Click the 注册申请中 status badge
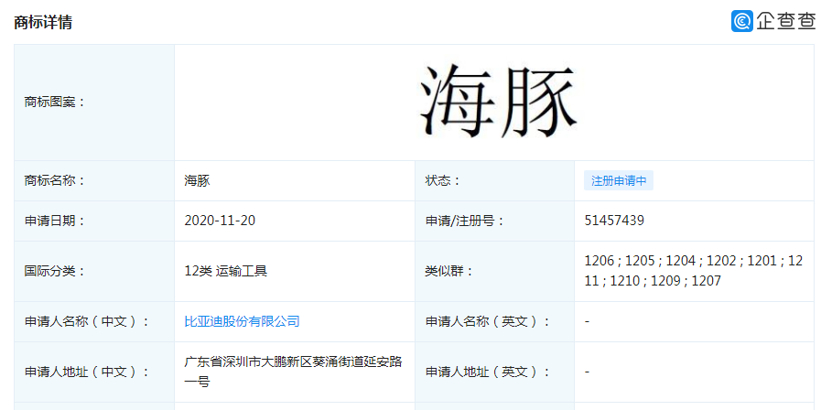820x410 pixels. (619, 181)
